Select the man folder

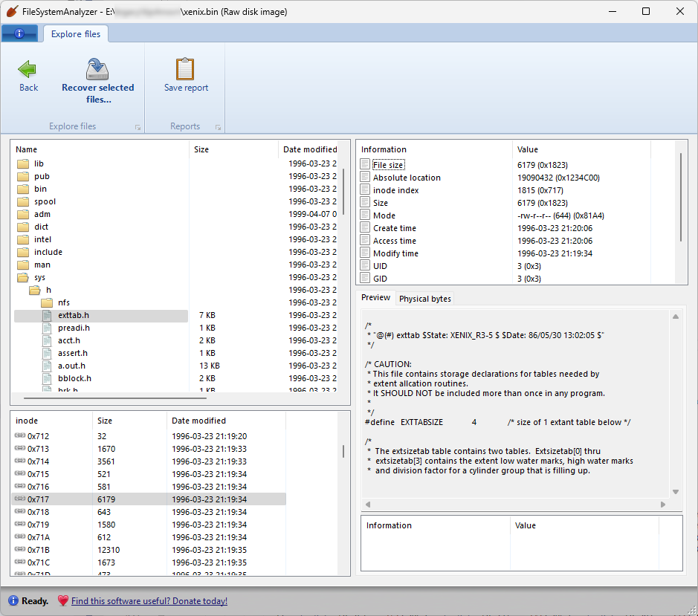tap(42, 265)
